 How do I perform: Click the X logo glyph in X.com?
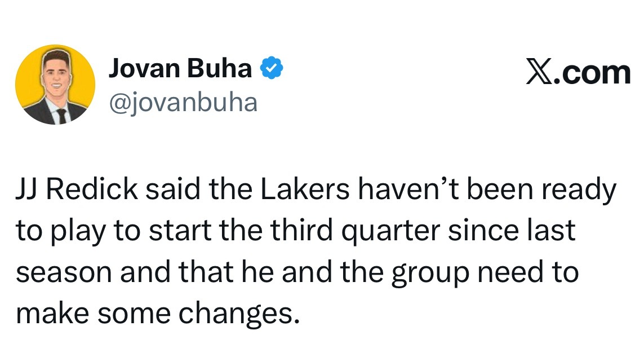[539, 73]
